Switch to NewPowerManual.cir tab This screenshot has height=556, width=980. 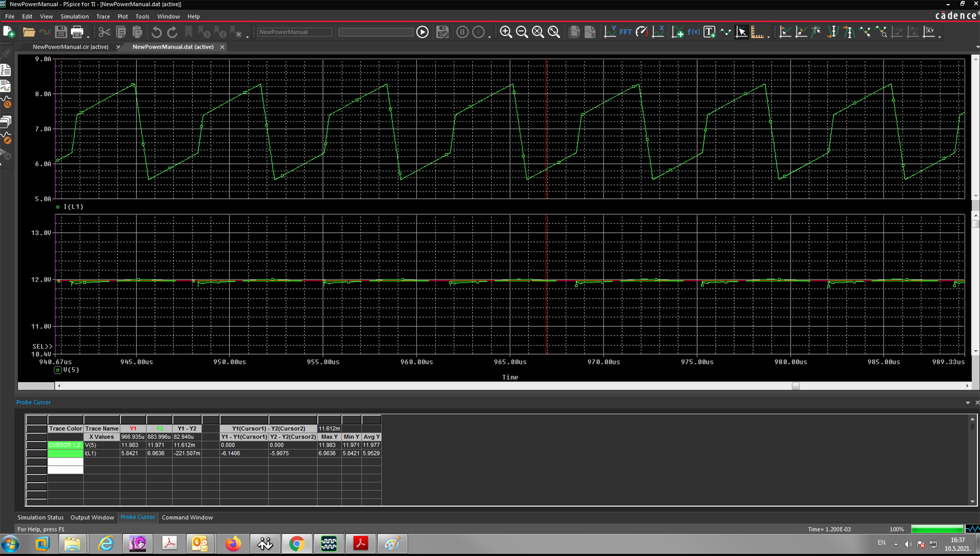(x=70, y=47)
